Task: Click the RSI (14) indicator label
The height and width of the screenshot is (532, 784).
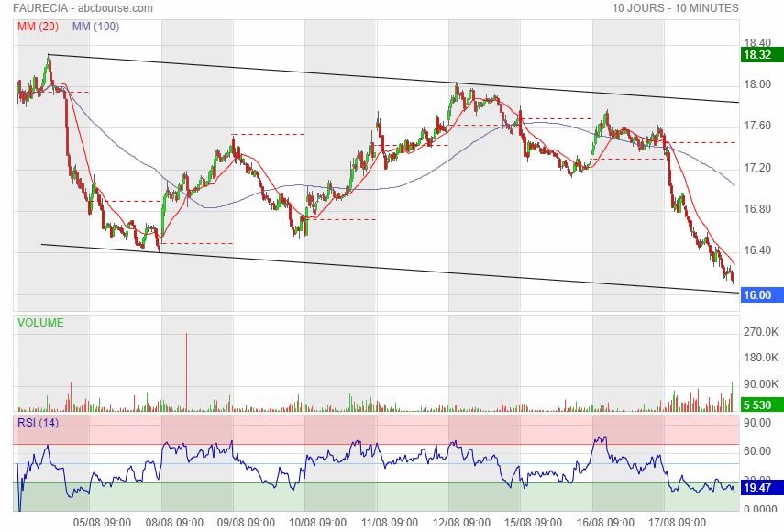Action: 38,423
